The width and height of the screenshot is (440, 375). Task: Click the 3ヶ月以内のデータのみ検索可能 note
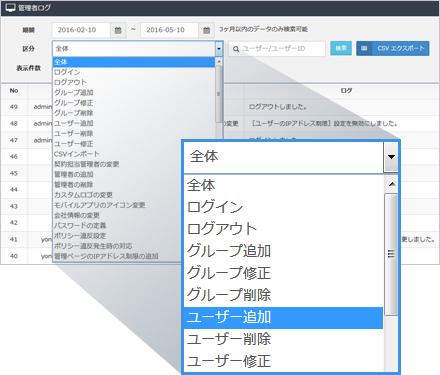click(263, 30)
